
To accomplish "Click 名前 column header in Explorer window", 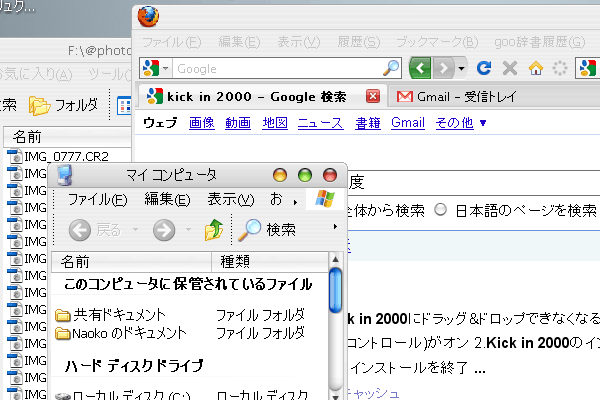I will (x=67, y=137).
